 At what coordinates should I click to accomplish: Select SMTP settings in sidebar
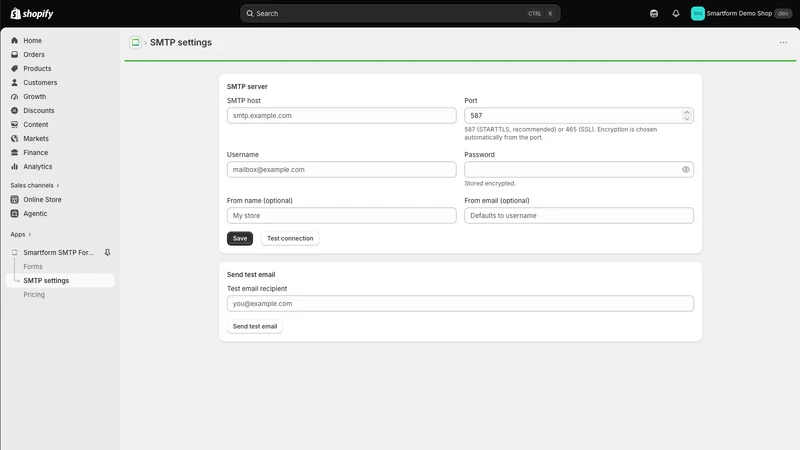pos(60,281)
